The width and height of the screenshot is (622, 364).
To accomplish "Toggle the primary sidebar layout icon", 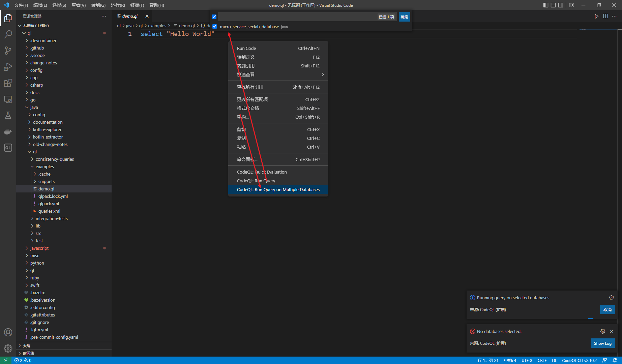I will click(x=546, y=5).
